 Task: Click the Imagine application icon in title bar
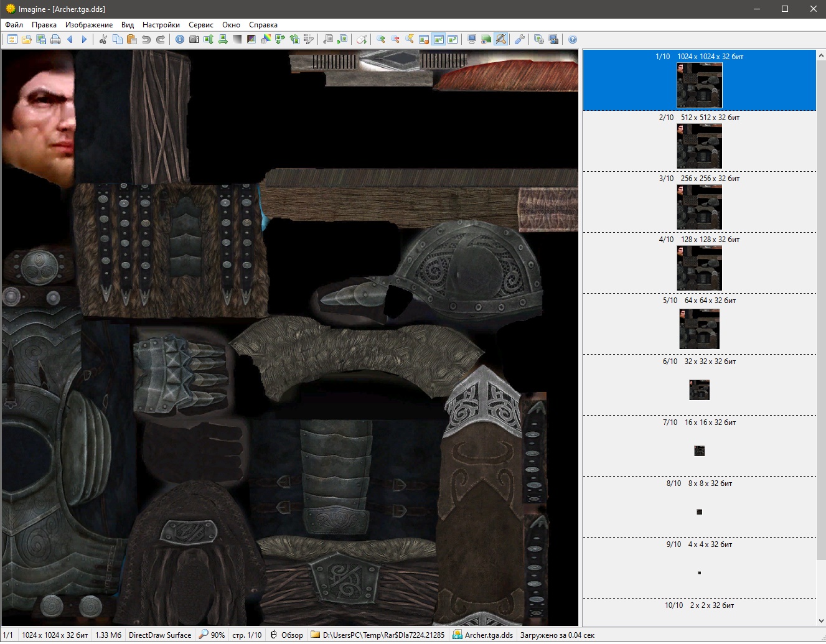click(10, 9)
